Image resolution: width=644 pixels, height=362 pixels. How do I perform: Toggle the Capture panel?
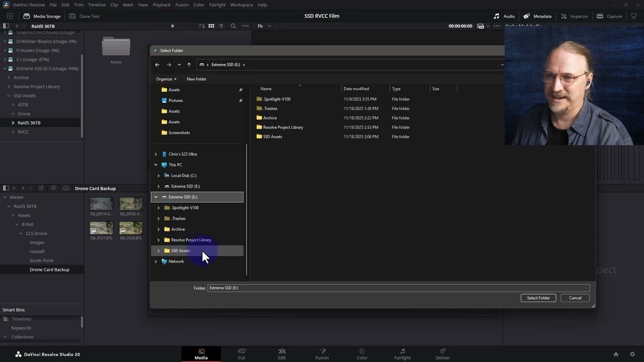[x=609, y=16]
